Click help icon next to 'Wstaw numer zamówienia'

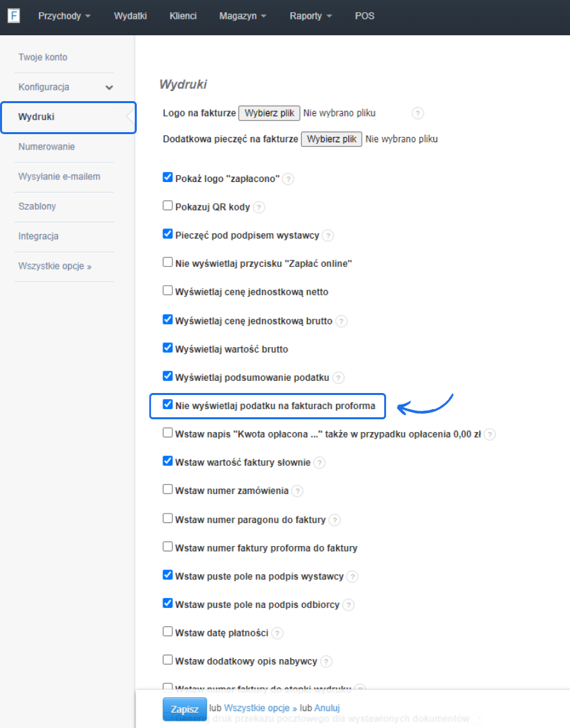pos(297,491)
